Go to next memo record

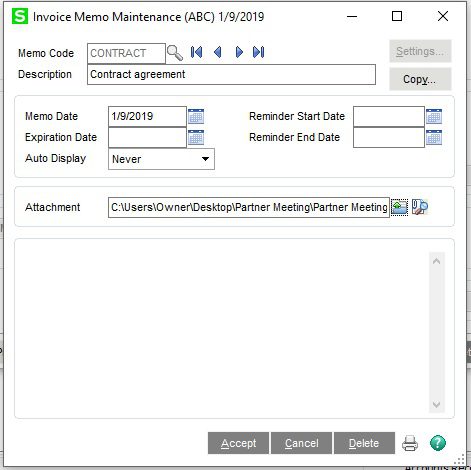coord(239,52)
